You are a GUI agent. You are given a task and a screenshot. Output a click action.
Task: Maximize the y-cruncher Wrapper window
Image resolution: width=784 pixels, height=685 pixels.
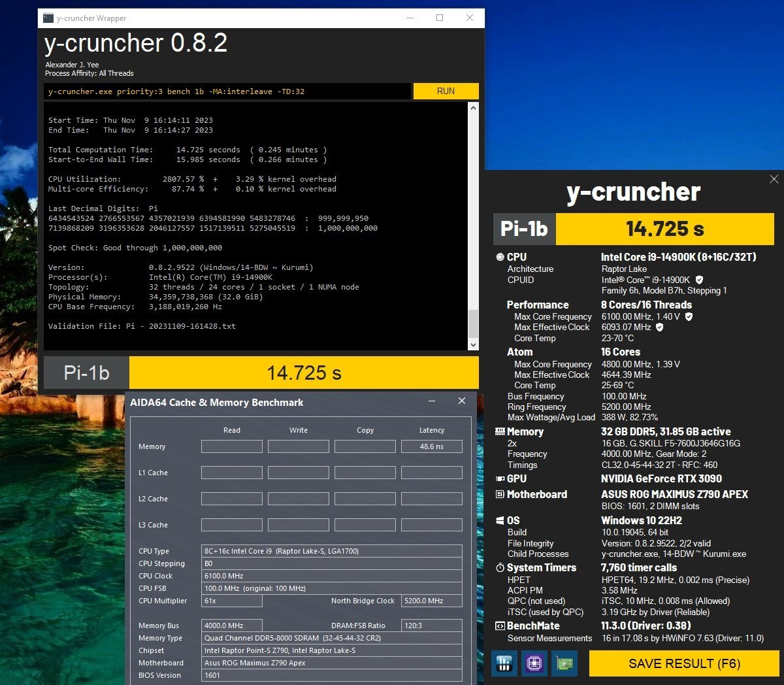click(440, 18)
